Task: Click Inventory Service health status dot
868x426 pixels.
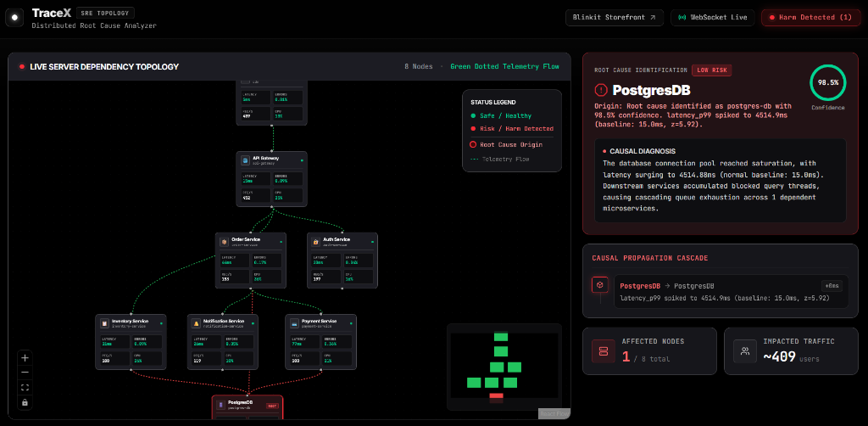Action: click(161, 323)
